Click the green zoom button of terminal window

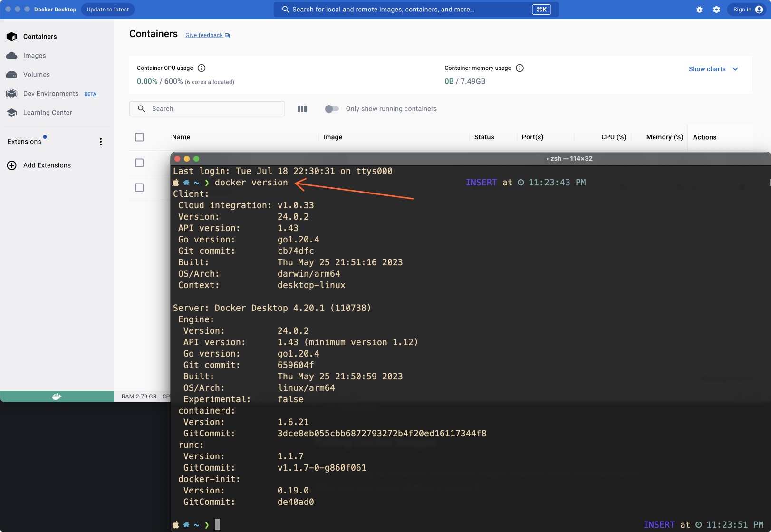[196, 159]
